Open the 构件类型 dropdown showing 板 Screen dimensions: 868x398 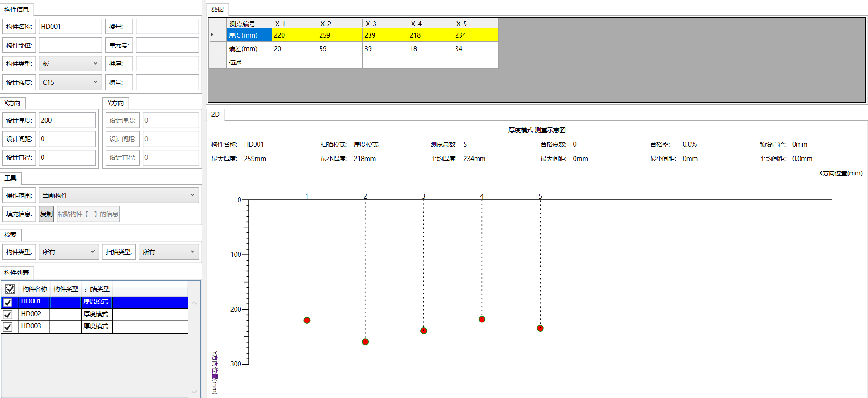(70, 64)
